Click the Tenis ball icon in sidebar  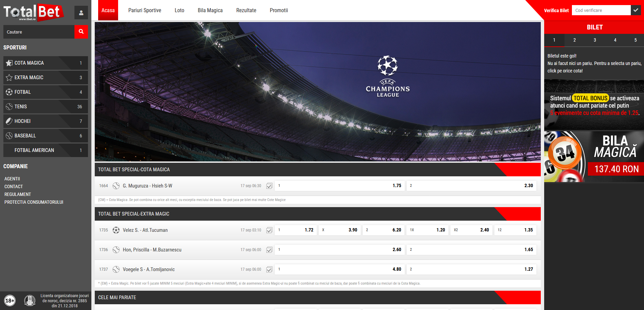point(9,107)
